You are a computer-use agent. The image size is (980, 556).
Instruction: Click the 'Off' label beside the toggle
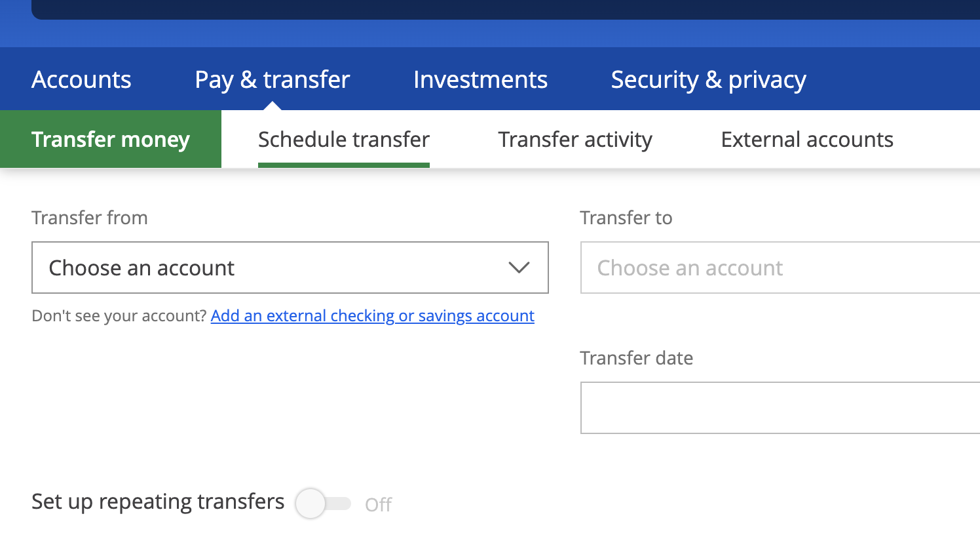[x=378, y=504]
